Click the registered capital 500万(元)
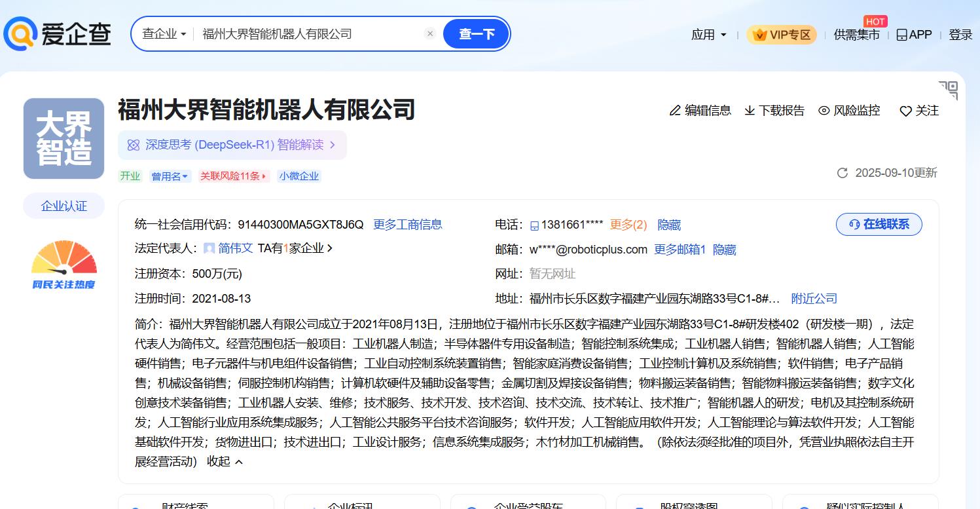The image size is (980, 509). tap(217, 274)
